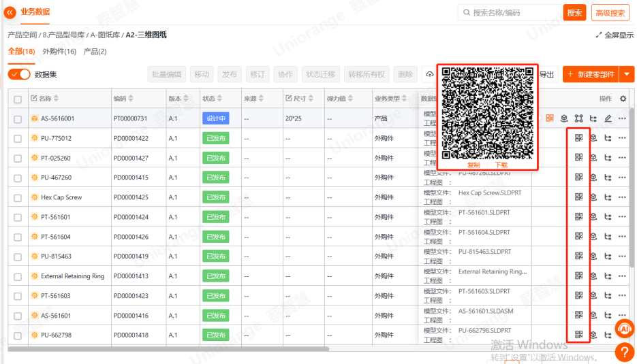Viewport: 637px width, 364px height.
Task: Sort by 业务类型 column
Action: click(x=404, y=98)
